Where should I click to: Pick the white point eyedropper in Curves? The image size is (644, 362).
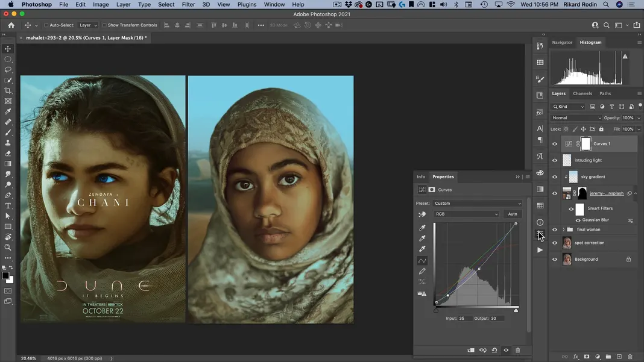[422, 249]
